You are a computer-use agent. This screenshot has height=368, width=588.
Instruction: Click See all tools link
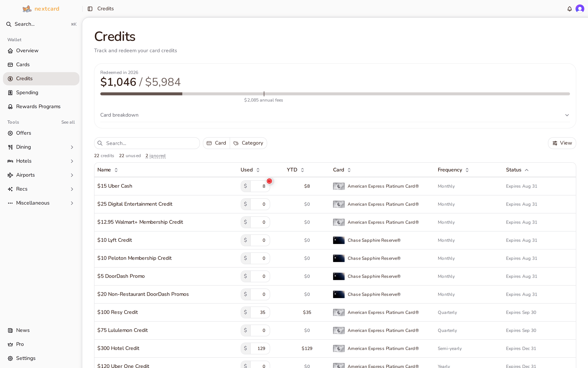pyautogui.click(x=68, y=122)
